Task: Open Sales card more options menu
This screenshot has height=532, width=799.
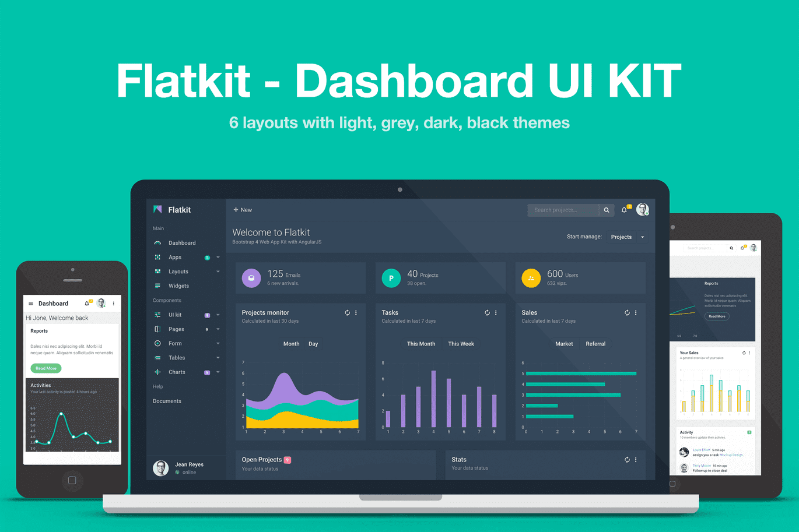Action: coord(636,313)
